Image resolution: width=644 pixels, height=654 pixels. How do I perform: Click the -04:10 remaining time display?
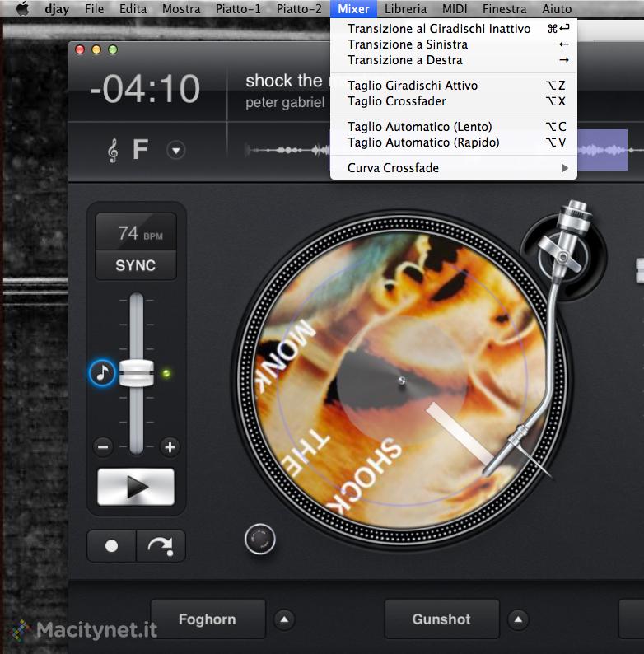coord(145,89)
